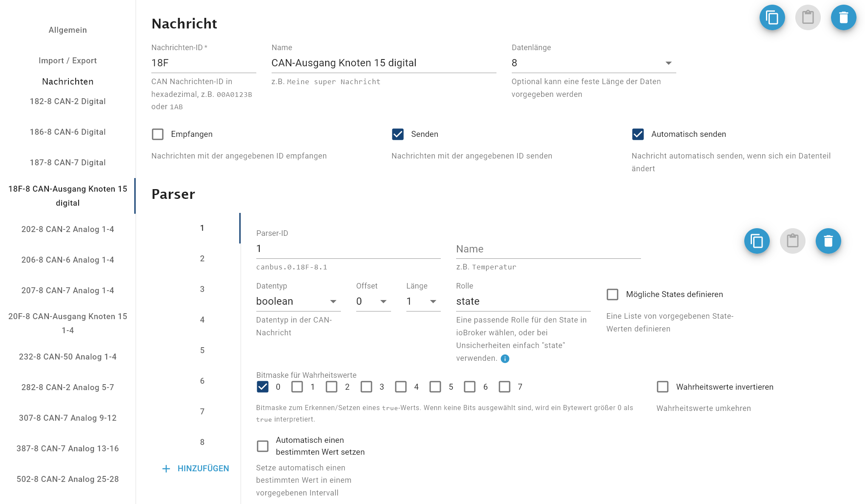
Task: Delete the message with top trash icon
Action: pos(843,18)
